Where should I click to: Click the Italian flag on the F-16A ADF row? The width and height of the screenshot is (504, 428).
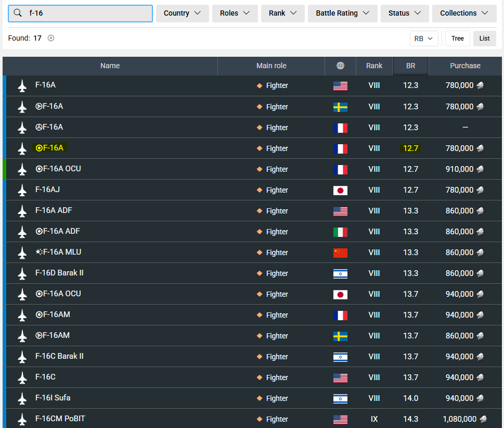340,232
